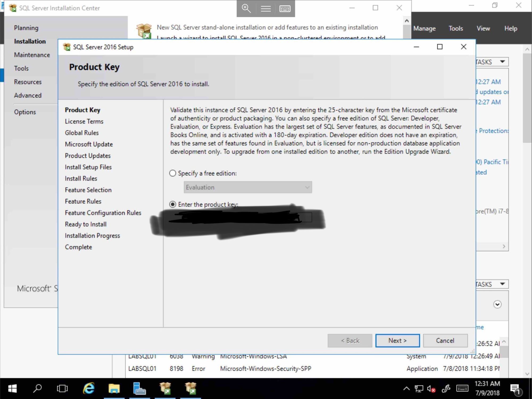This screenshot has width=532, height=399.
Task: Select the 'Specify a free edition' radio button
Action: (173, 173)
